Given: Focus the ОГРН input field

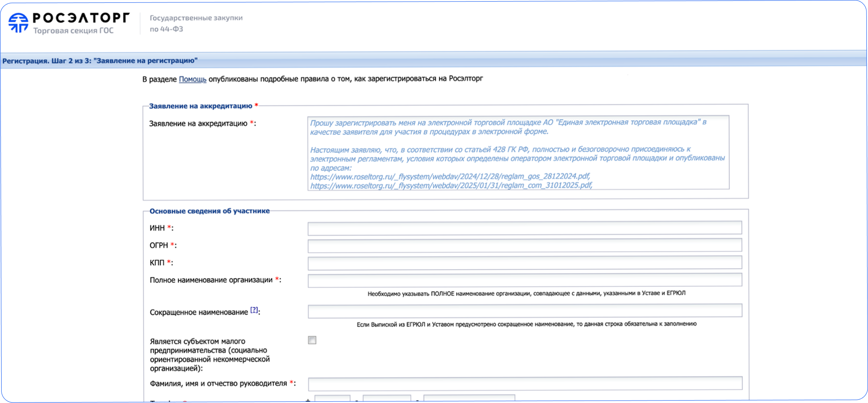Looking at the screenshot, I should point(525,245).
